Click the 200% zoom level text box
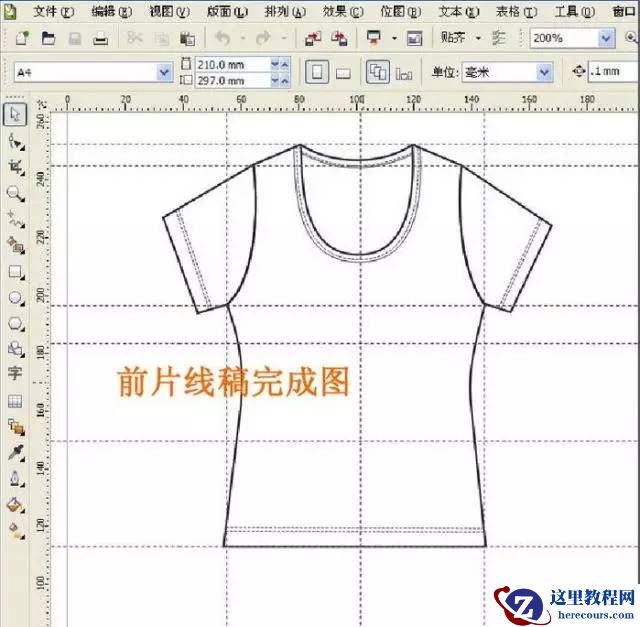This screenshot has height=627, width=640. tap(564, 38)
